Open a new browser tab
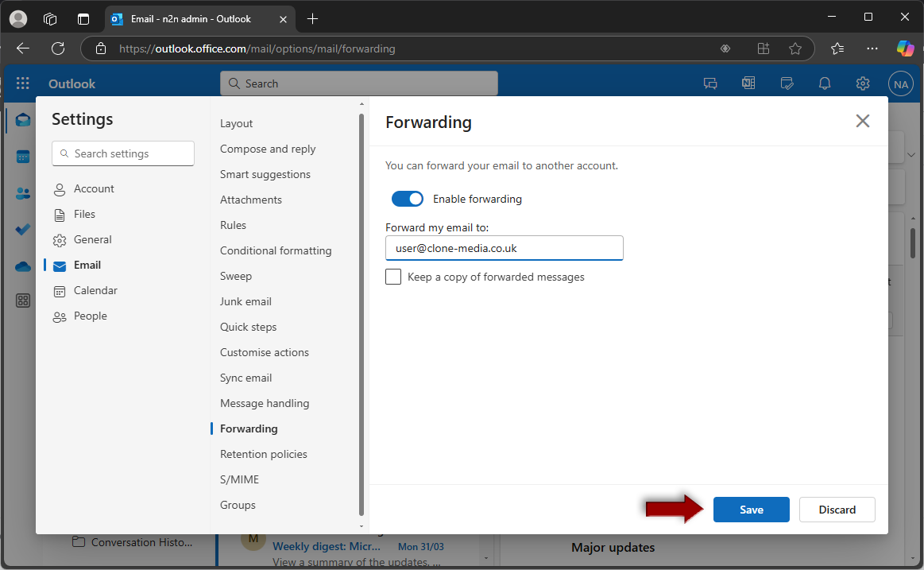 [312, 19]
